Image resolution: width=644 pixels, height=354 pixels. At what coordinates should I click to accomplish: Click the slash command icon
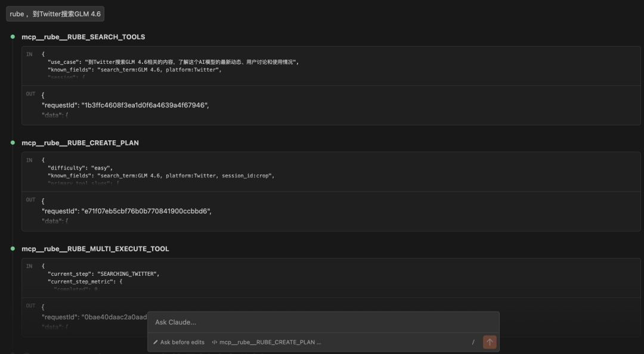click(473, 342)
